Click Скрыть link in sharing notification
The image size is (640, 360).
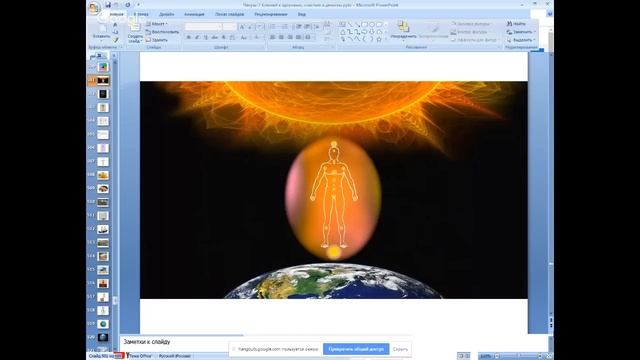click(x=400, y=349)
